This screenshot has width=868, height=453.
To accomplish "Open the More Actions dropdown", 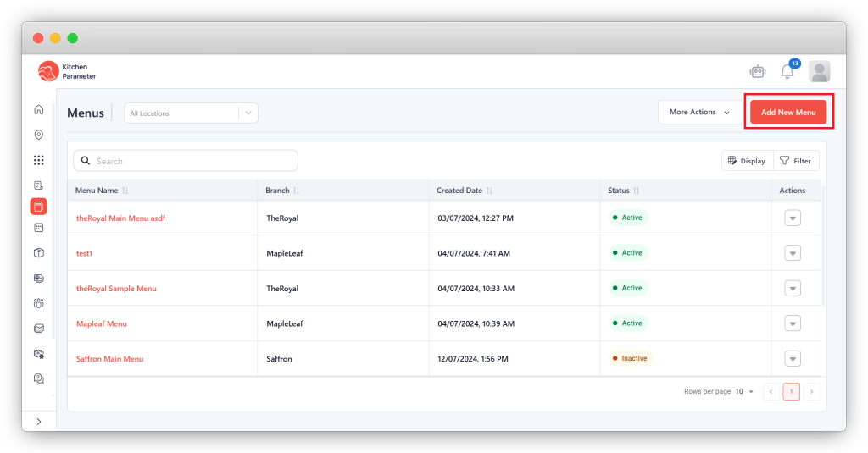I will coord(699,112).
